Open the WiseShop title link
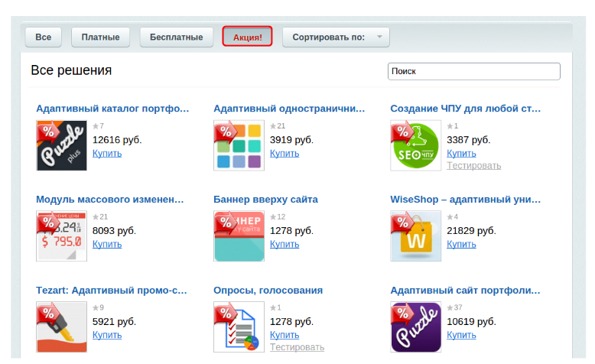Image resolution: width=595 pixels, height=364 pixels. (x=465, y=200)
